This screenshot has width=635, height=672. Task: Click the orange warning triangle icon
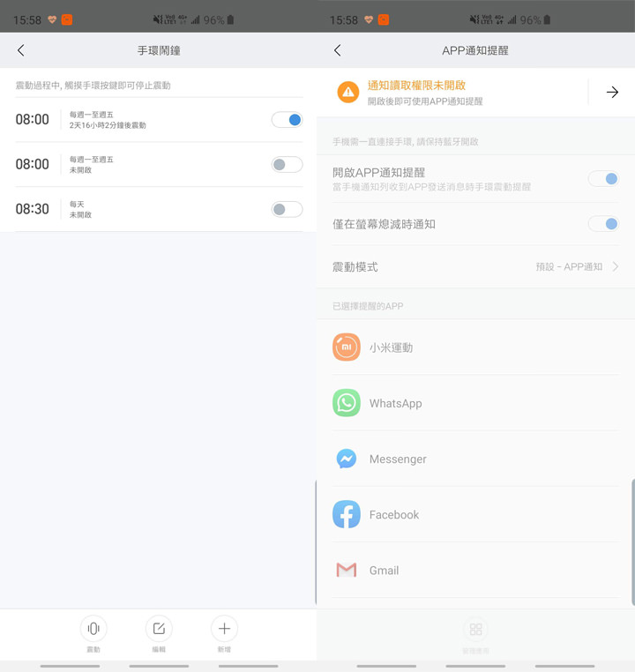347,92
